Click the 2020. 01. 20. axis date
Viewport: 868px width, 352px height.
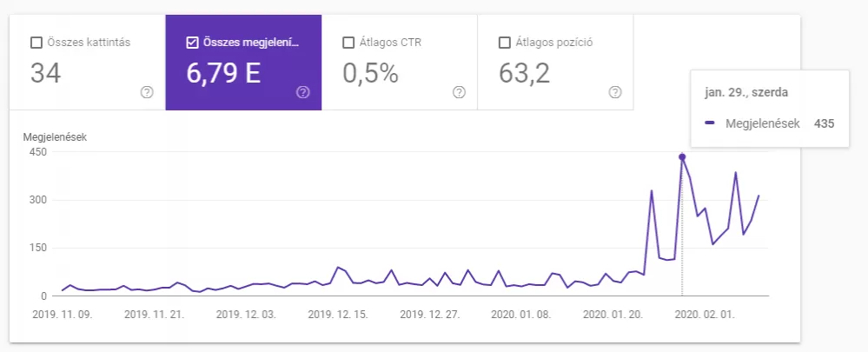click(613, 315)
